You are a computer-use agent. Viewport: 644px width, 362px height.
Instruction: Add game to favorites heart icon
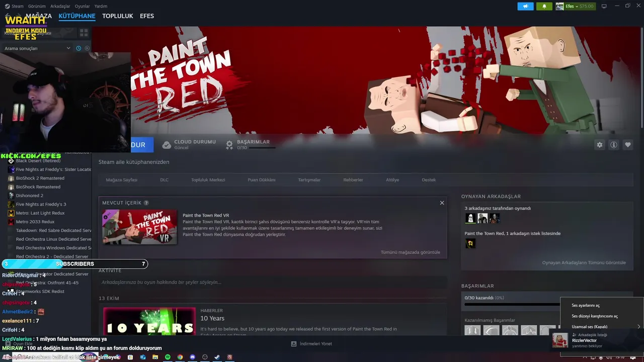pyautogui.click(x=628, y=145)
